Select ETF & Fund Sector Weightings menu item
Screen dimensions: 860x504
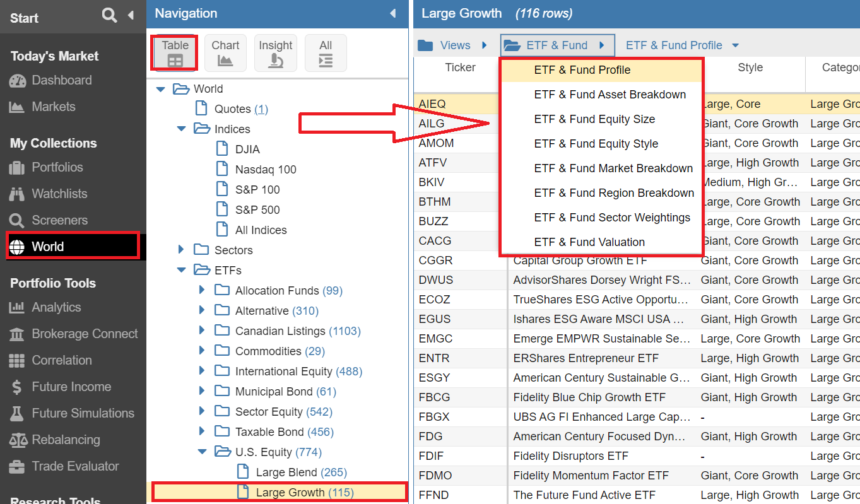click(612, 218)
